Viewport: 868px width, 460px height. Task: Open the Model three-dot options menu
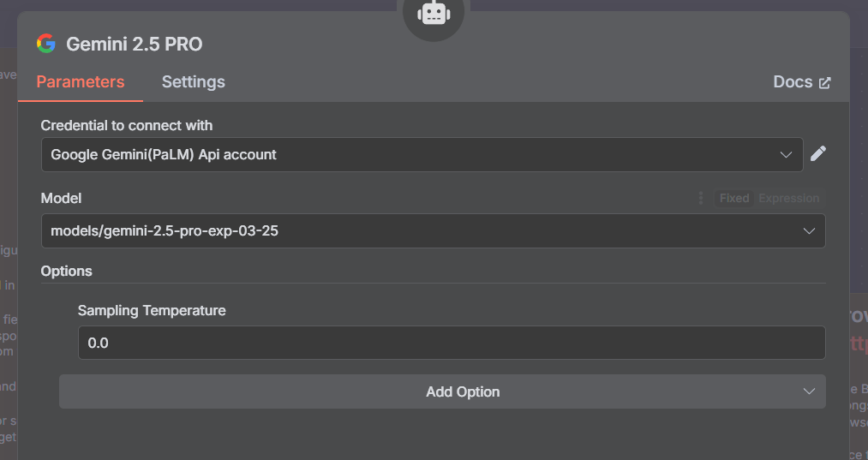(x=700, y=198)
